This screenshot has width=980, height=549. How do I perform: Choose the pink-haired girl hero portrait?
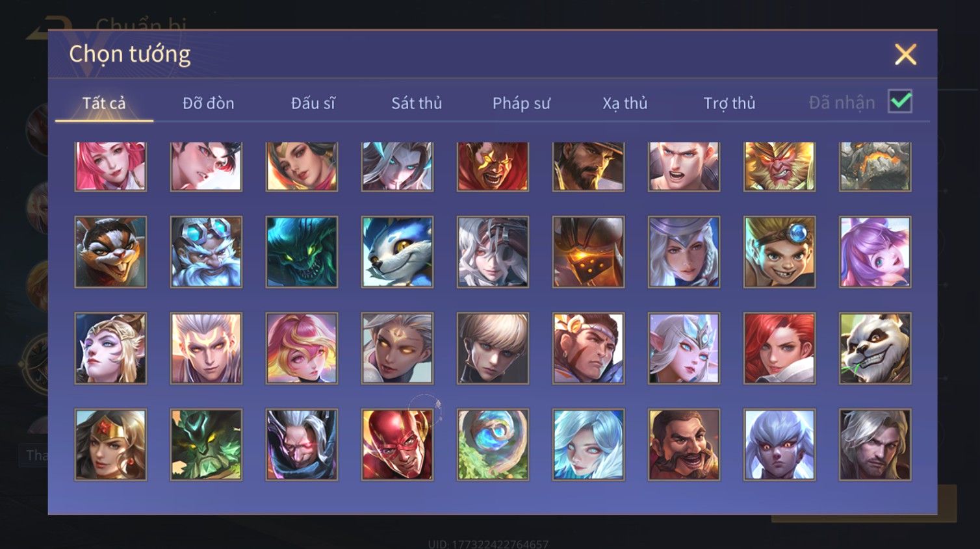pyautogui.click(x=110, y=166)
